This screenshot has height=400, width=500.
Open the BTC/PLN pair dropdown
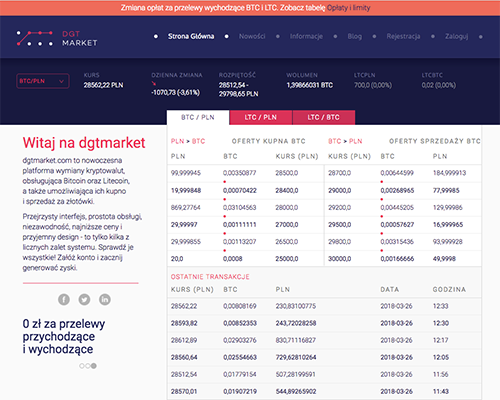[43, 81]
